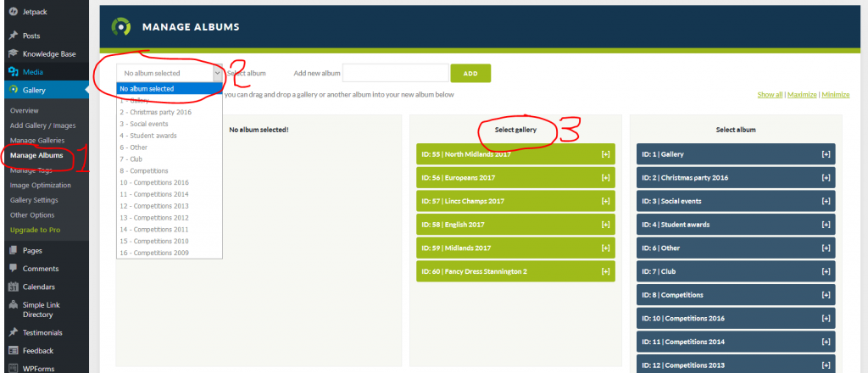Expand gallery Midlands 2017 with [+]
This screenshot has width=868, height=373.
pos(605,248)
